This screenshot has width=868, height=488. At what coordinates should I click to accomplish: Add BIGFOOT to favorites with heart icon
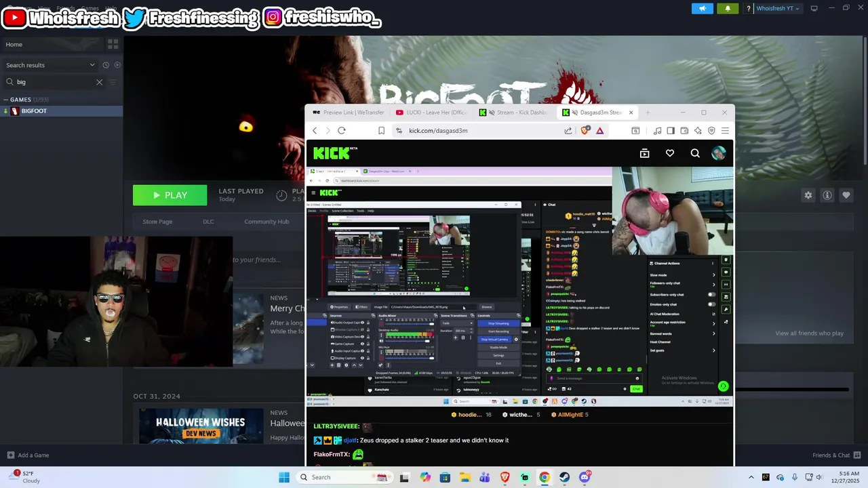tap(846, 195)
